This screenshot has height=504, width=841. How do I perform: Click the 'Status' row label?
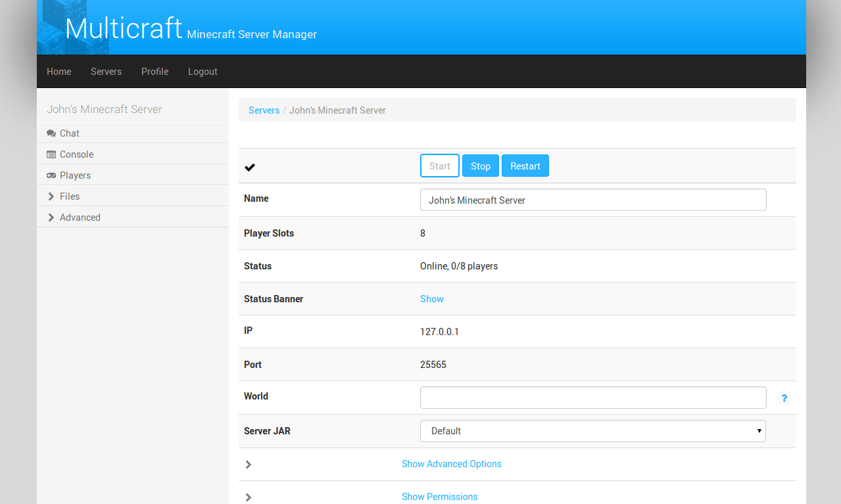click(258, 266)
